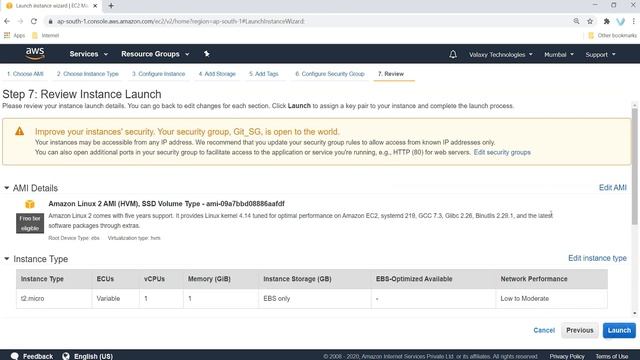Open the extensions puzzle icon

tap(607, 21)
